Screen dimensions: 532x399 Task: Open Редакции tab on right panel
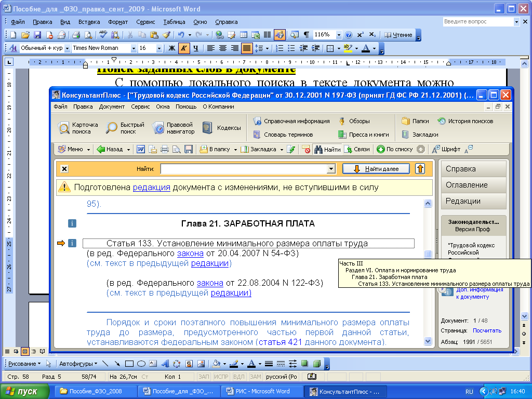coord(473,201)
